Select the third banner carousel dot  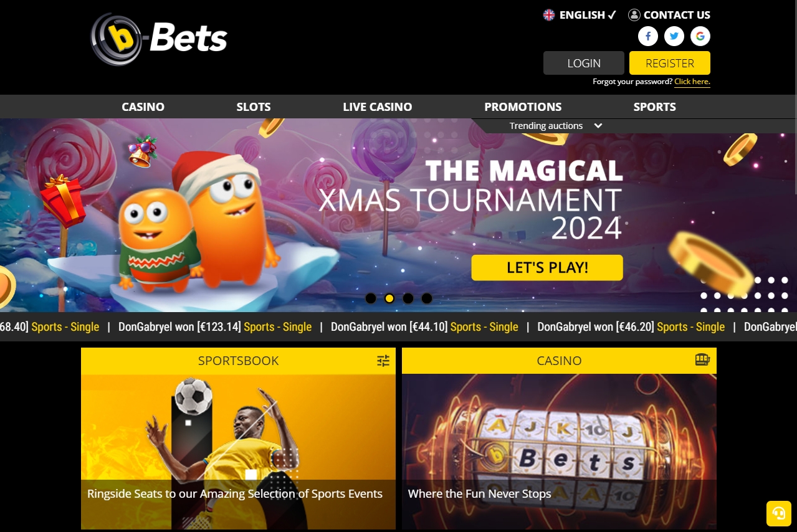pyautogui.click(x=408, y=298)
